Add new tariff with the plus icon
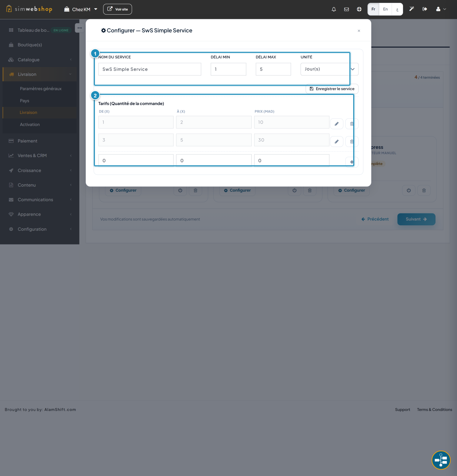The width and height of the screenshot is (457, 476). click(352, 162)
